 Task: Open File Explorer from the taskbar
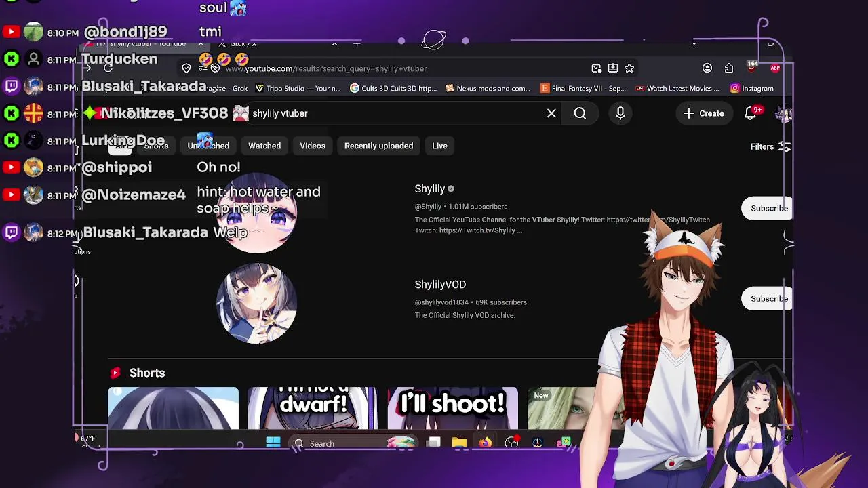(x=459, y=443)
